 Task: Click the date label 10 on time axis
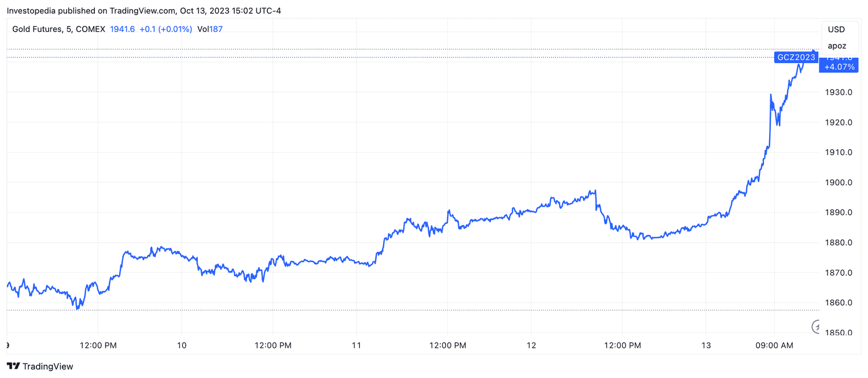182,346
